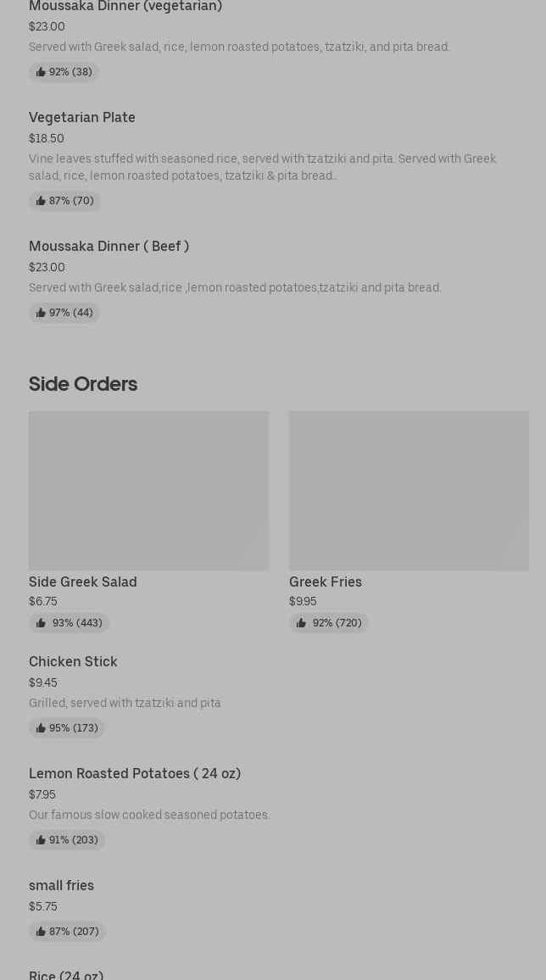Click the Greek Fries title
This screenshot has height=980, width=546.
coord(326,582)
